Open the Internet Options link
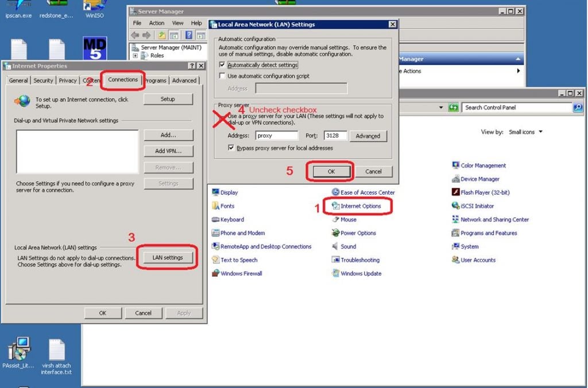 tap(361, 206)
